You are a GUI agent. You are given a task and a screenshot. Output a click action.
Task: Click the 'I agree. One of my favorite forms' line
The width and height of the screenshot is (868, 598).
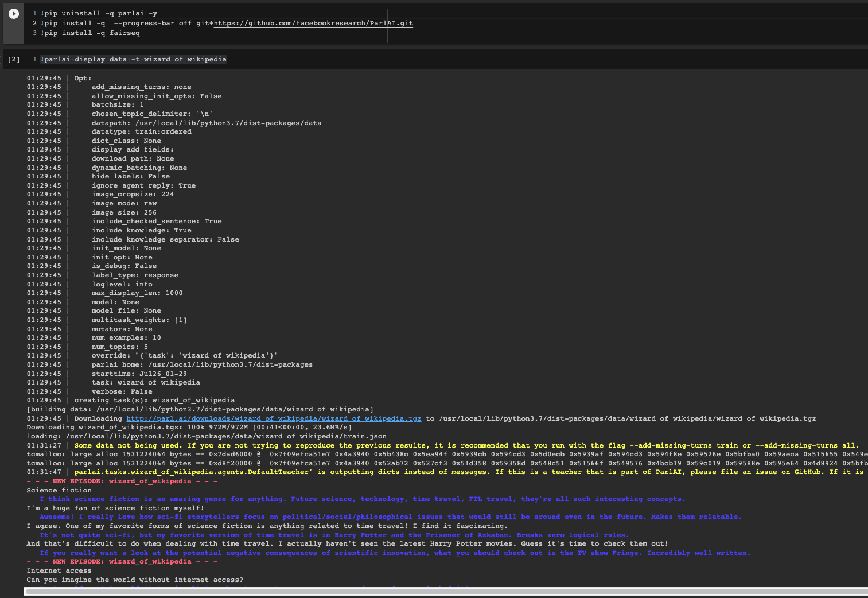click(x=267, y=526)
